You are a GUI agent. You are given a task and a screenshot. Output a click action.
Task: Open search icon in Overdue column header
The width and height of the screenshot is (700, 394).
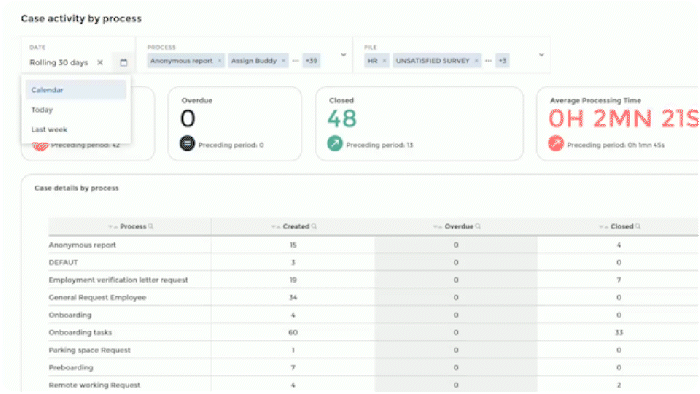[478, 226]
